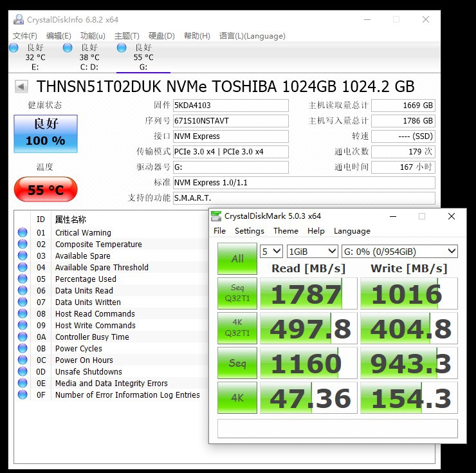Click the 良好 100 % health status button
476x473 pixels.
pos(46,134)
